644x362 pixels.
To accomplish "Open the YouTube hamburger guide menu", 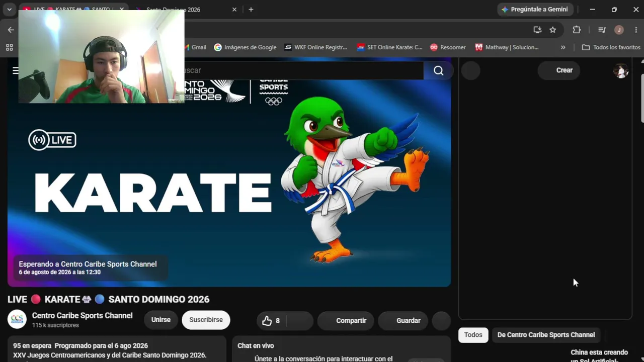I will click(15, 70).
